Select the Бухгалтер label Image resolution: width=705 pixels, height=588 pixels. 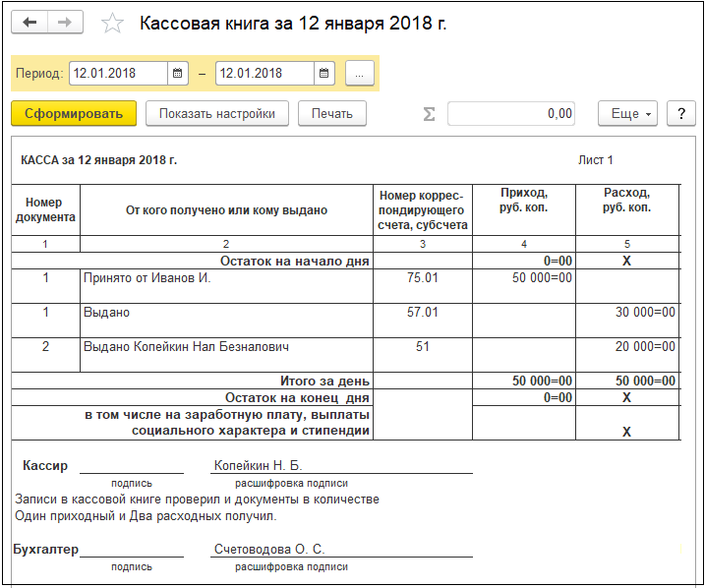point(45,549)
